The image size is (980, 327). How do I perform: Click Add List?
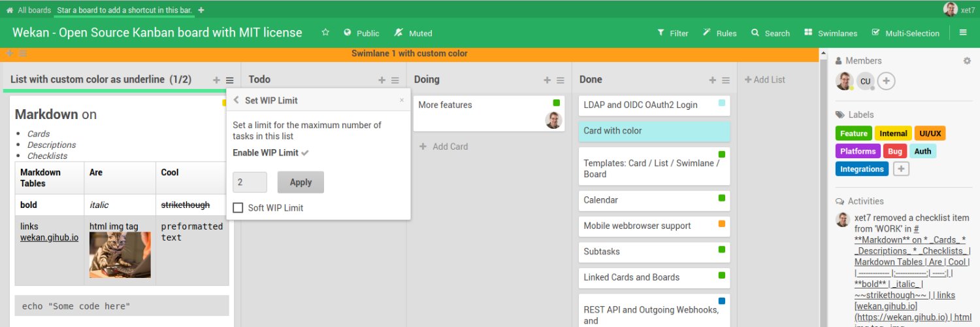pos(765,80)
